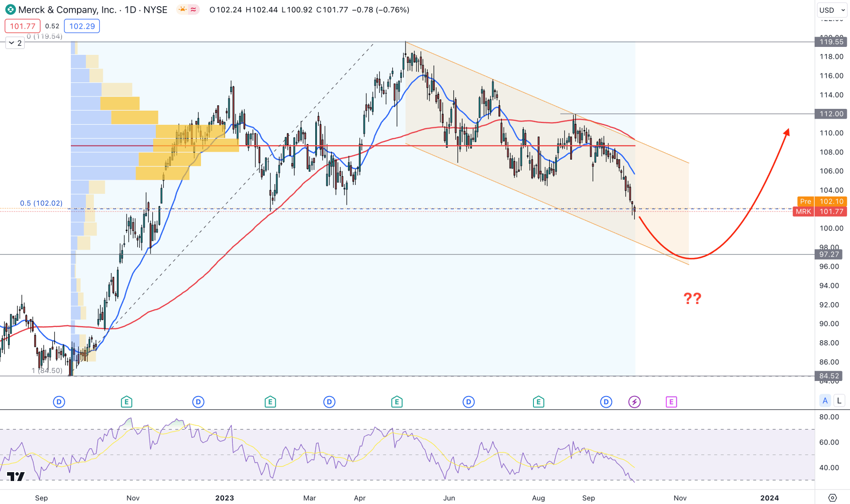
Task: Click the 97.27 horizontal line price label
Action: coord(829,254)
